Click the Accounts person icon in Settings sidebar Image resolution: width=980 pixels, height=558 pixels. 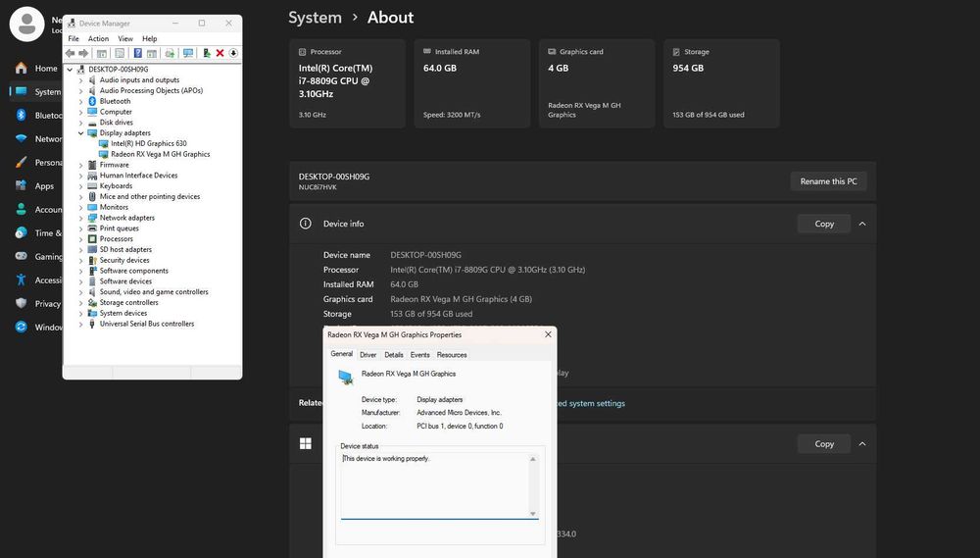click(x=22, y=209)
